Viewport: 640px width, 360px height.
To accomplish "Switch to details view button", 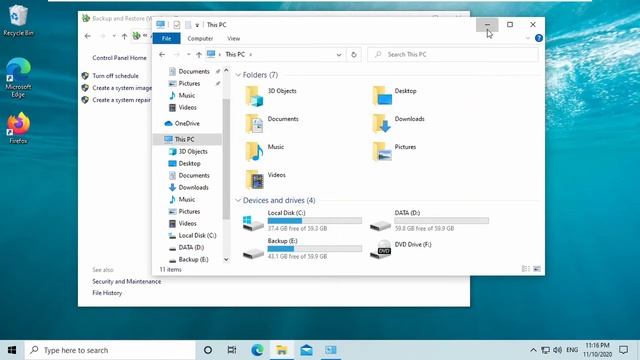I will [x=526, y=269].
